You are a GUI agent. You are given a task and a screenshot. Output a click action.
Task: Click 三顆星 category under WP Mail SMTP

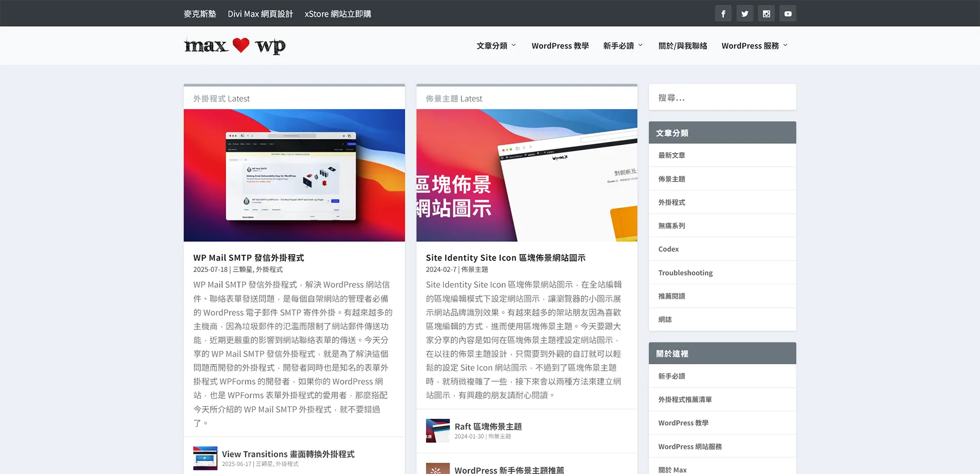pos(242,269)
